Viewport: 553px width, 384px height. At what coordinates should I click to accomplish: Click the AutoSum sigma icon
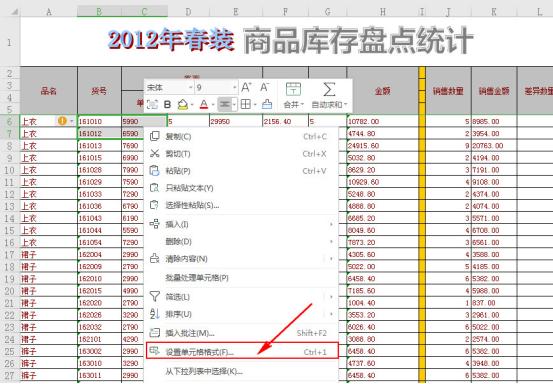pos(329,89)
